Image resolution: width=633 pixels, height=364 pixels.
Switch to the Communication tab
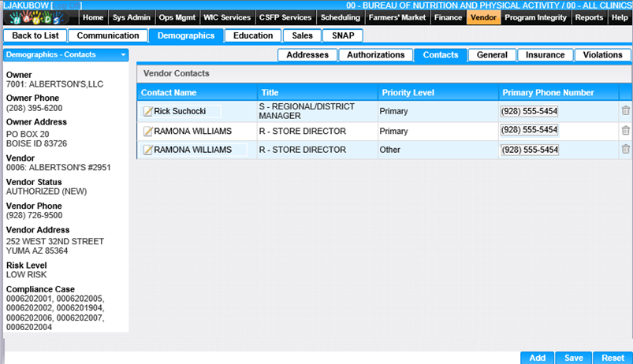[x=108, y=35]
